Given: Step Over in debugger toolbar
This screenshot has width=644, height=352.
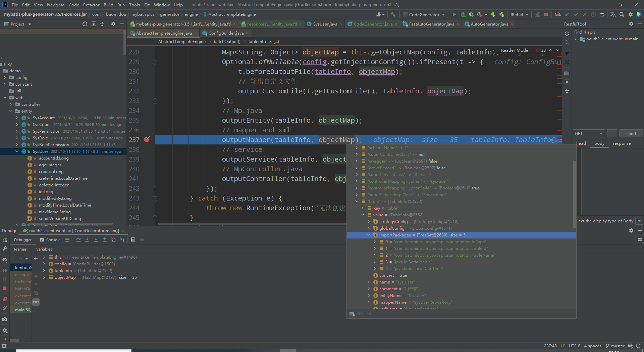Looking at the screenshot, I should click(78, 239).
